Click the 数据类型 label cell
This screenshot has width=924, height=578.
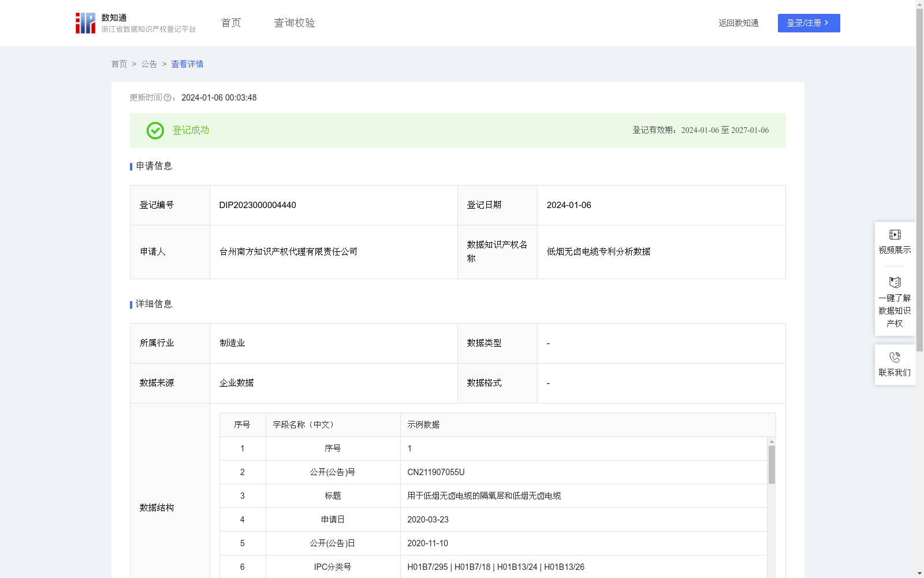(x=497, y=343)
